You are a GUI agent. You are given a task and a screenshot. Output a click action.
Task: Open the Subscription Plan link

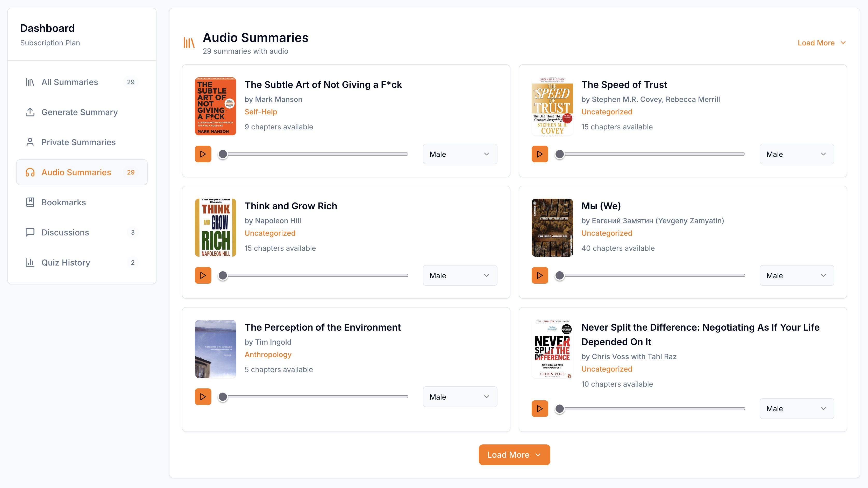click(50, 43)
